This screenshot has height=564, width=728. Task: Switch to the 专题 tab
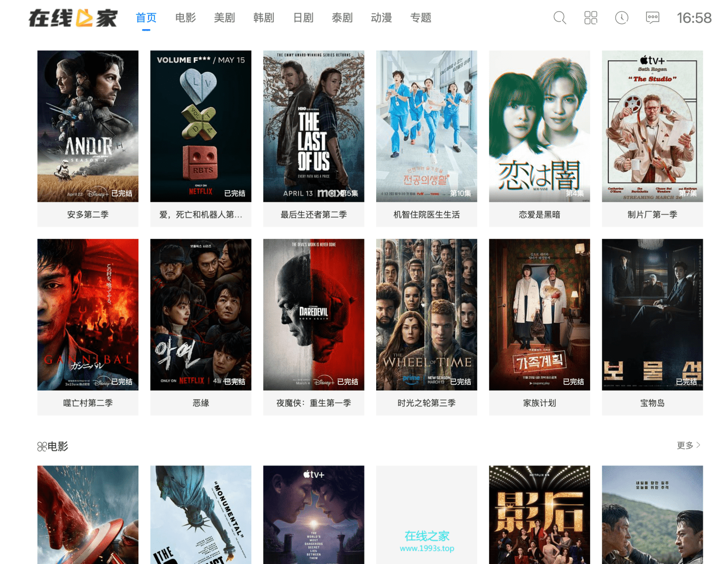click(421, 18)
